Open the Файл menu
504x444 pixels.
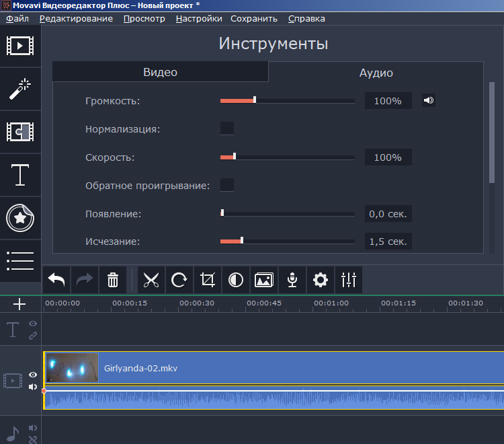[x=17, y=19]
